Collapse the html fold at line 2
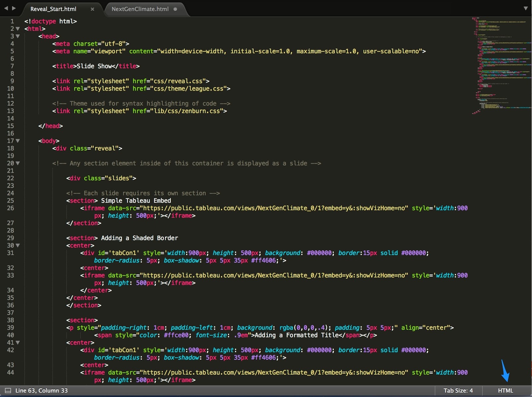The width and height of the screenshot is (532, 397). coord(18,29)
